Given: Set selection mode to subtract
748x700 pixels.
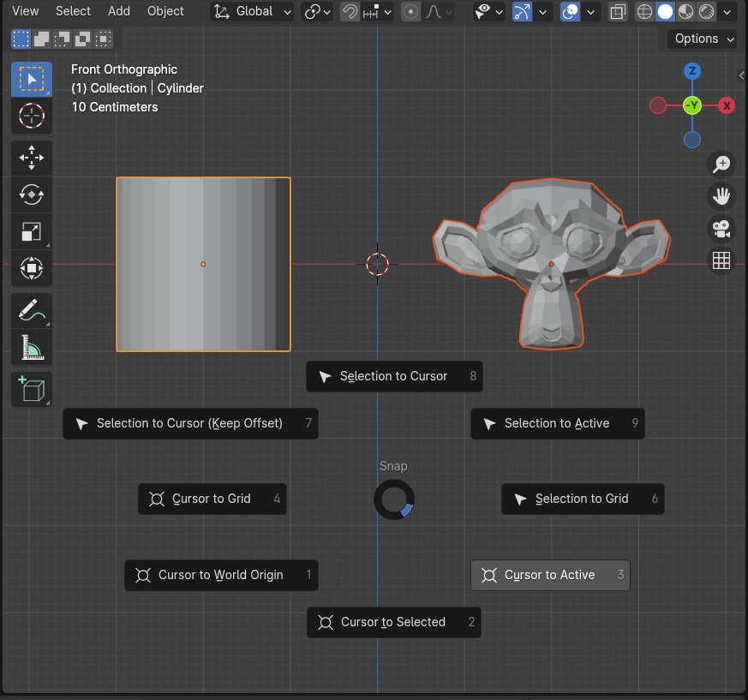Looking at the screenshot, I should [x=62, y=39].
